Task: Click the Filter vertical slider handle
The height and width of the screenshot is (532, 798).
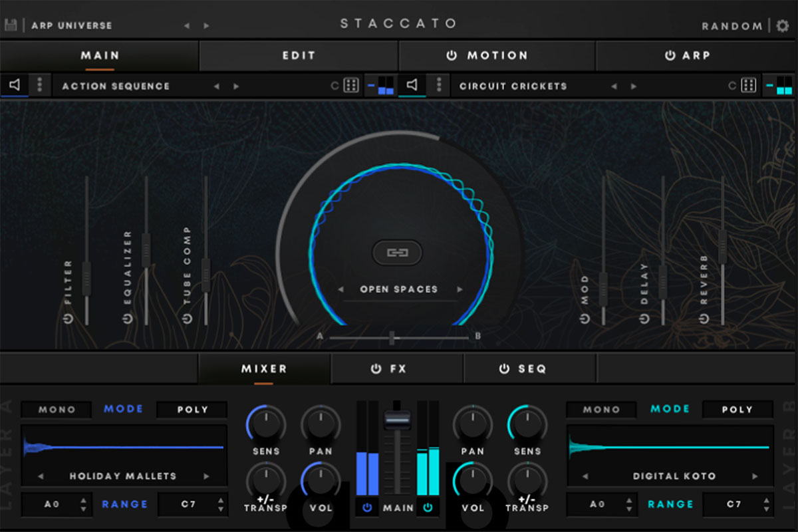Action: [86, 278]
